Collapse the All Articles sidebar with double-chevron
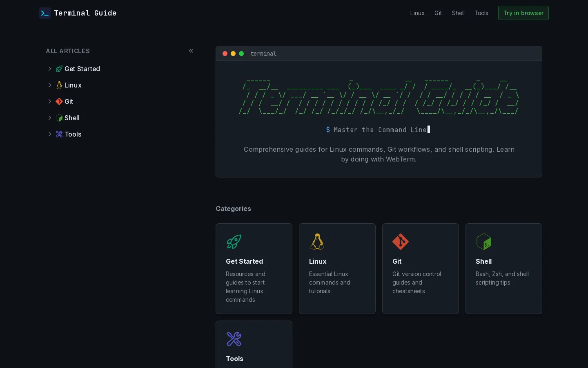Image resolution: width=588 pixels, height=368 pixels. 191,51
